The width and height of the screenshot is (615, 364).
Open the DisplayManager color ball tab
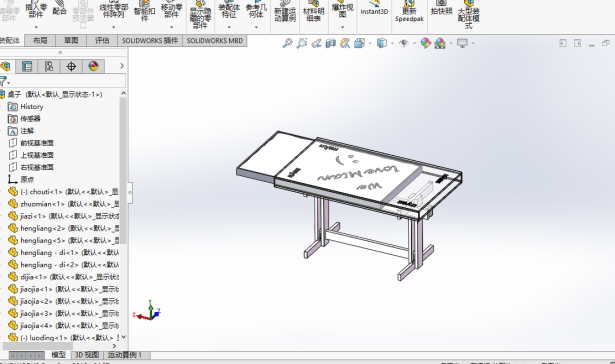[93, 66]
